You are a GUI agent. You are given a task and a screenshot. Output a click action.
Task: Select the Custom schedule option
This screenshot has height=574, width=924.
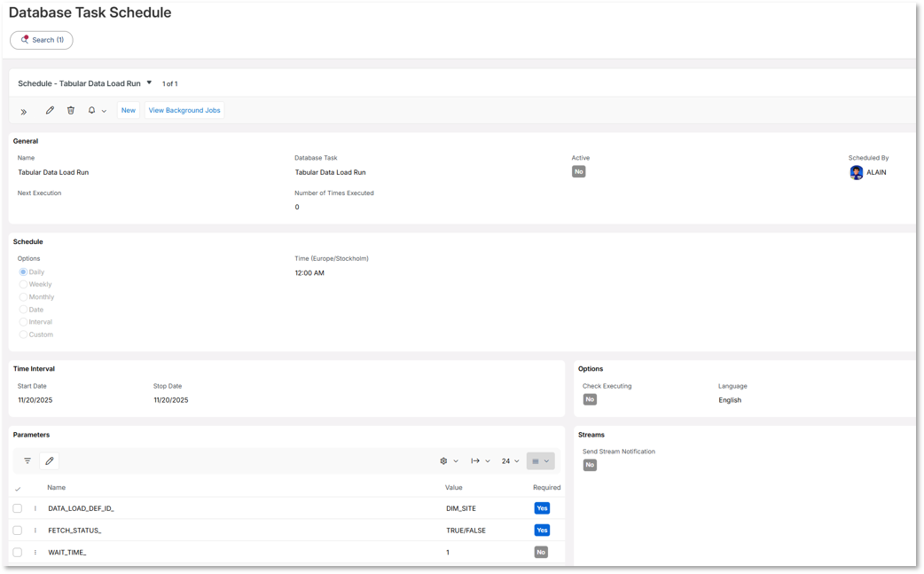[24, 334]
